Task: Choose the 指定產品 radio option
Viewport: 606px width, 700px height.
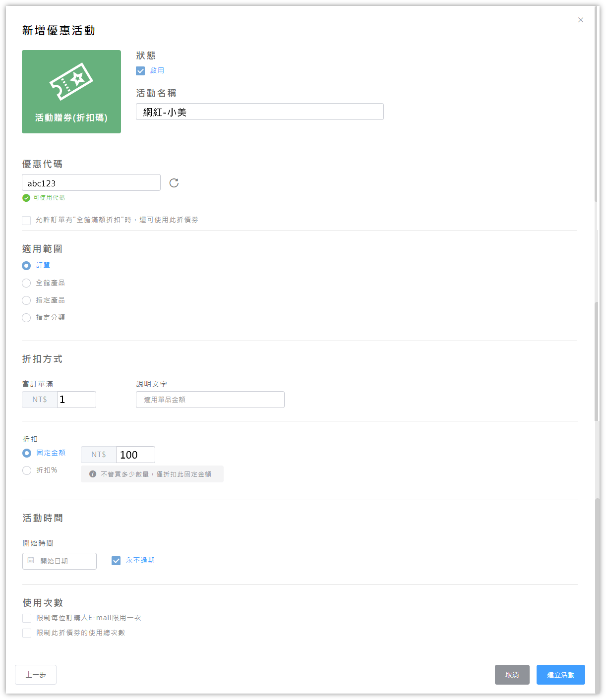Action: 26,300
